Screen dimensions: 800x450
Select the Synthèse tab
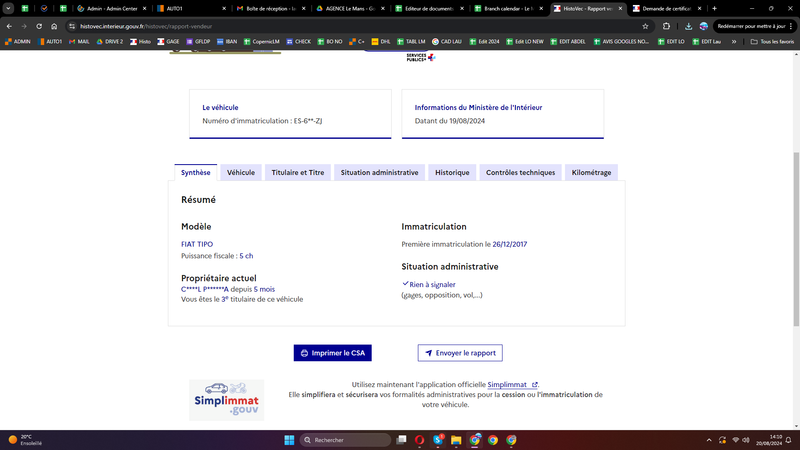tap(195, 172)
